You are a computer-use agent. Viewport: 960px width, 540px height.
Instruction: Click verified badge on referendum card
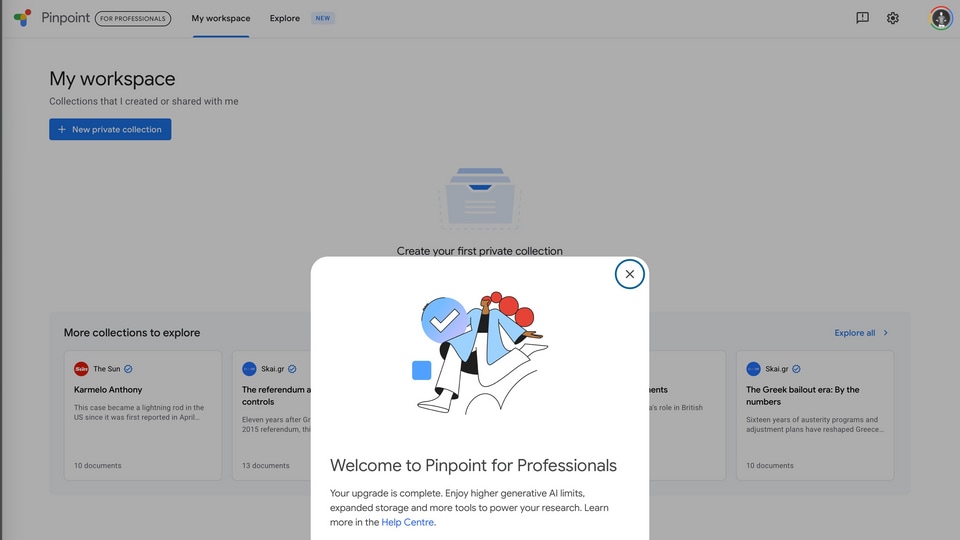click(292, 369)
